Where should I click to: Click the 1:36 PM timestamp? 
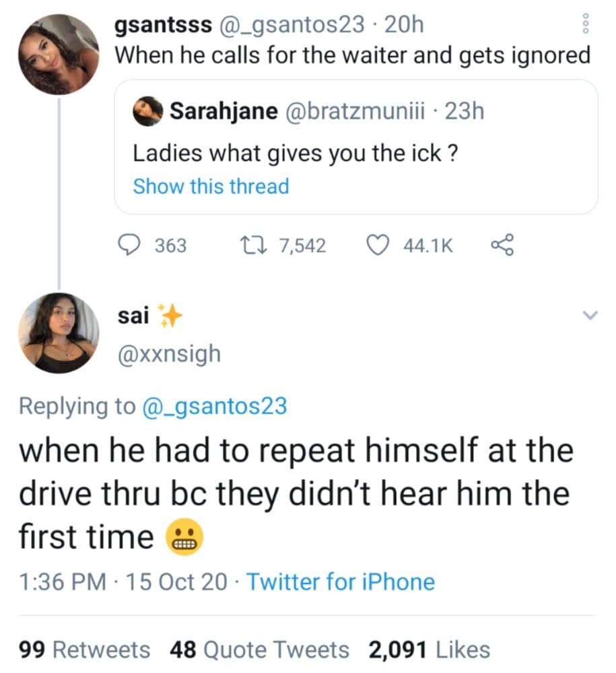[x=62, y=582]
